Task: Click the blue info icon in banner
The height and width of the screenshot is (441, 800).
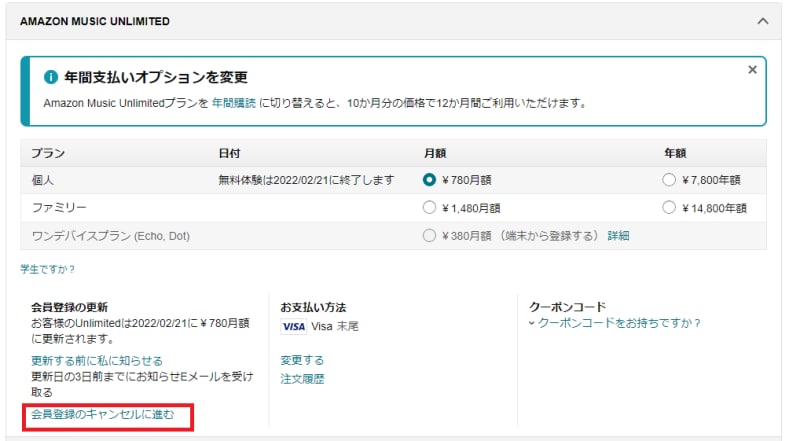Action: [x=51, y=77]
